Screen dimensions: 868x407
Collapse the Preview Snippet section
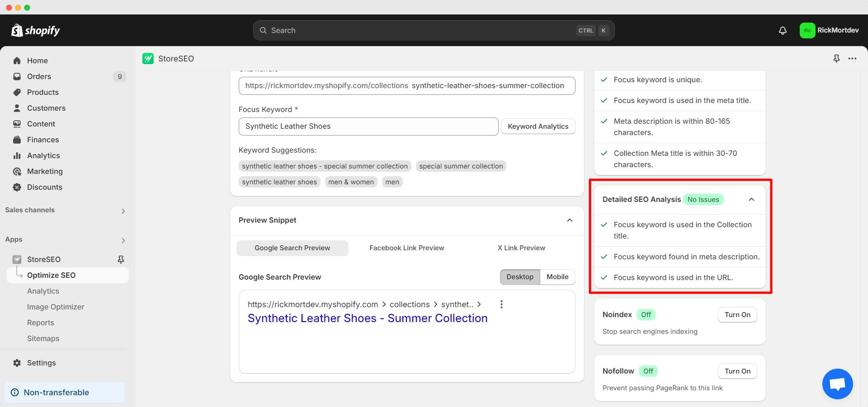pyautogui.click(x=570, y=220)
